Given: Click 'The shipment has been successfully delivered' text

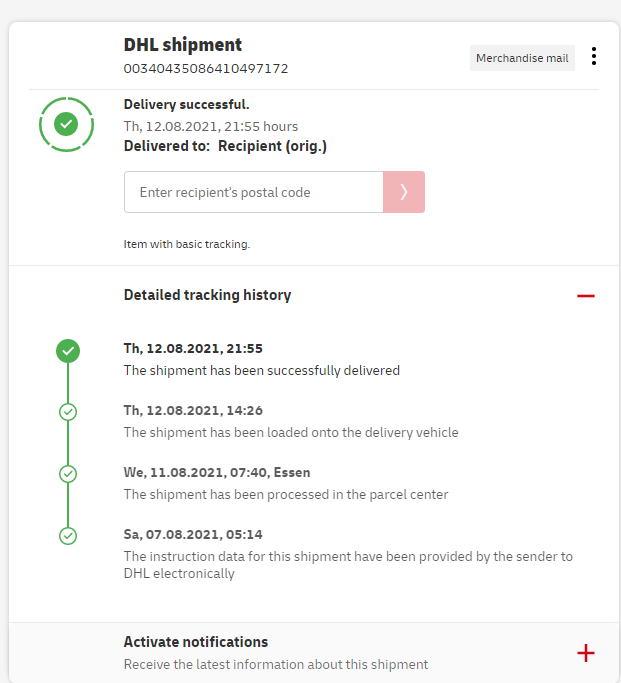Looking at the screenshot, I should (261, 370).
